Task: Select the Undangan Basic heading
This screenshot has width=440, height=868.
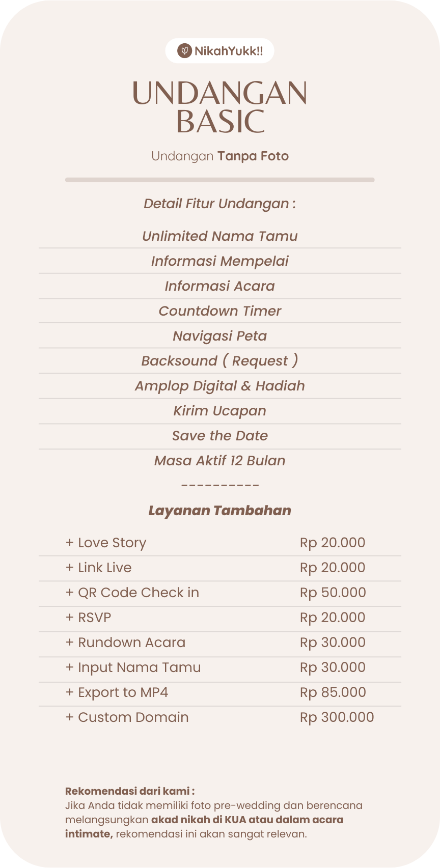Action: pyautogui.click(x=219, y=107)
